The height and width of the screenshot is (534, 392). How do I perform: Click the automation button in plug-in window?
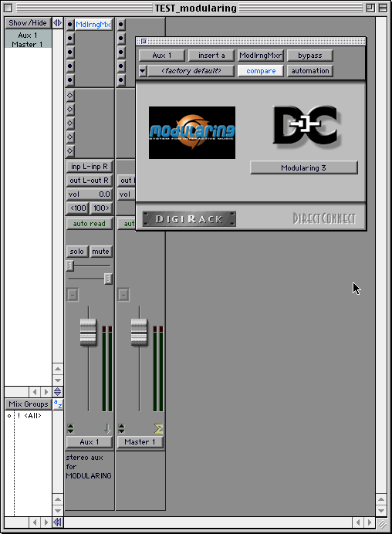[310, 71]
